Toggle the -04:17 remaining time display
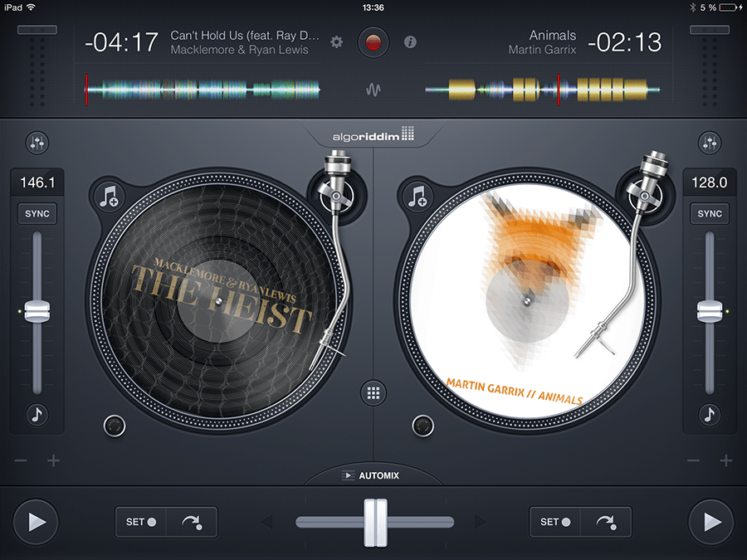Screen dimensions: 747x560 121,42
